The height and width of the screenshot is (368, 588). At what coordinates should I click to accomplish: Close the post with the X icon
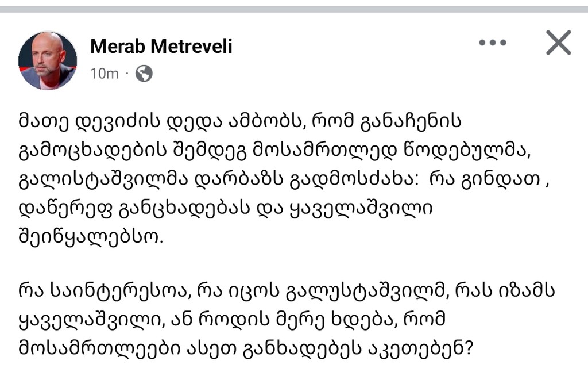(x=558, y=43)
